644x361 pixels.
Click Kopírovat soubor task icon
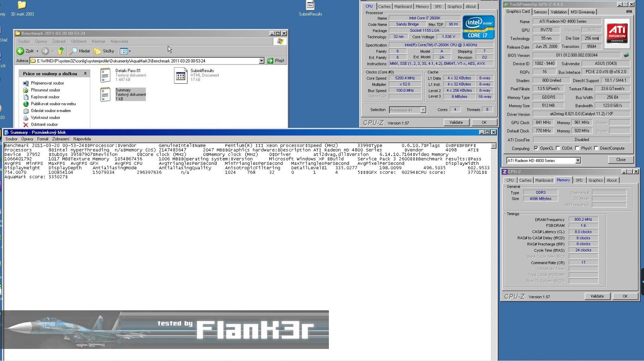point(26,97)
